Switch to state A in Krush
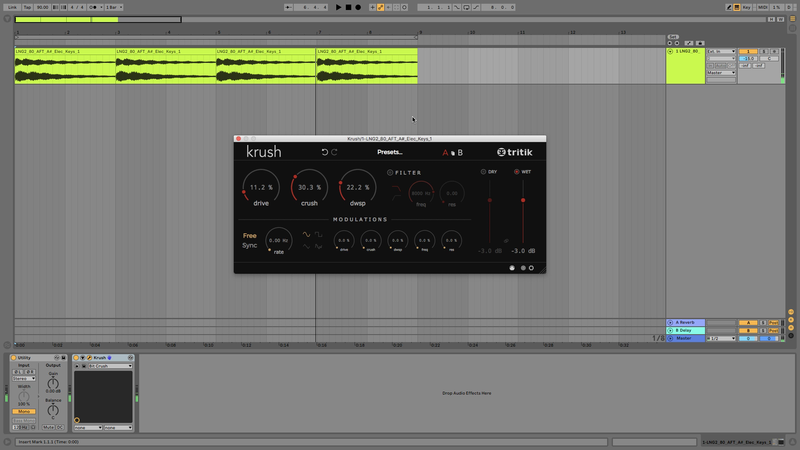Image resolution: width=800 pixels, height=450 pixels. tap(445, 153)
